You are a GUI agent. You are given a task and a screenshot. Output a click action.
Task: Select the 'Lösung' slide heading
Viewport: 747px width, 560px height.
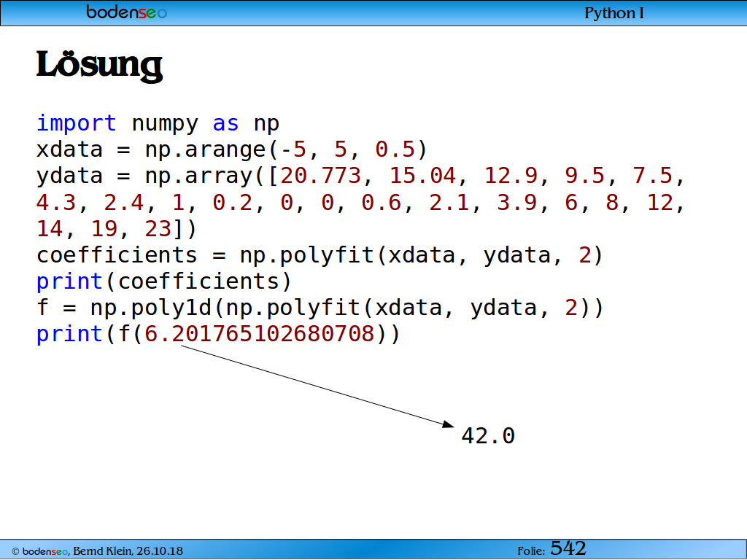pos(99,65)
